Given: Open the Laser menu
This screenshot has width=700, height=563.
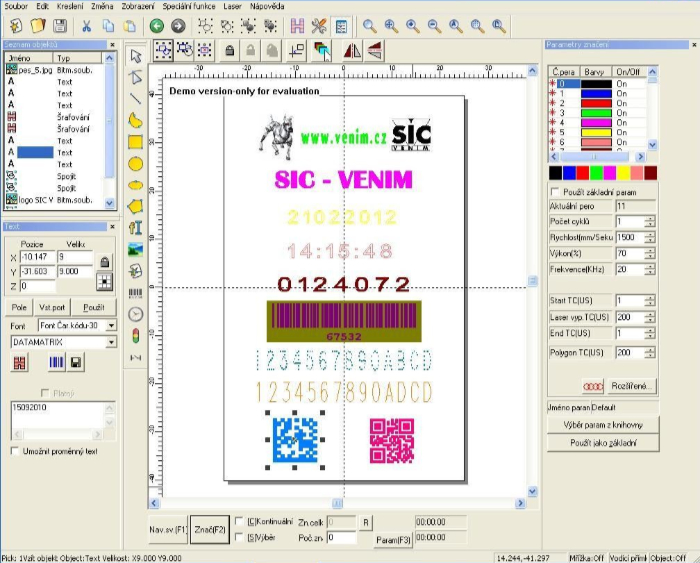Looking at the screenshot, I should click(x=232, y=6).
